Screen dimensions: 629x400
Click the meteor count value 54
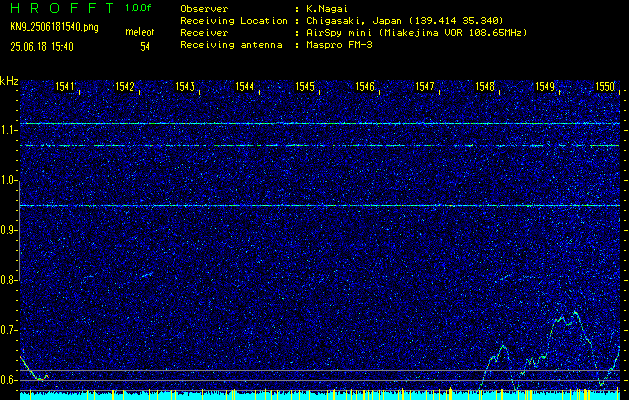point(145,47)
